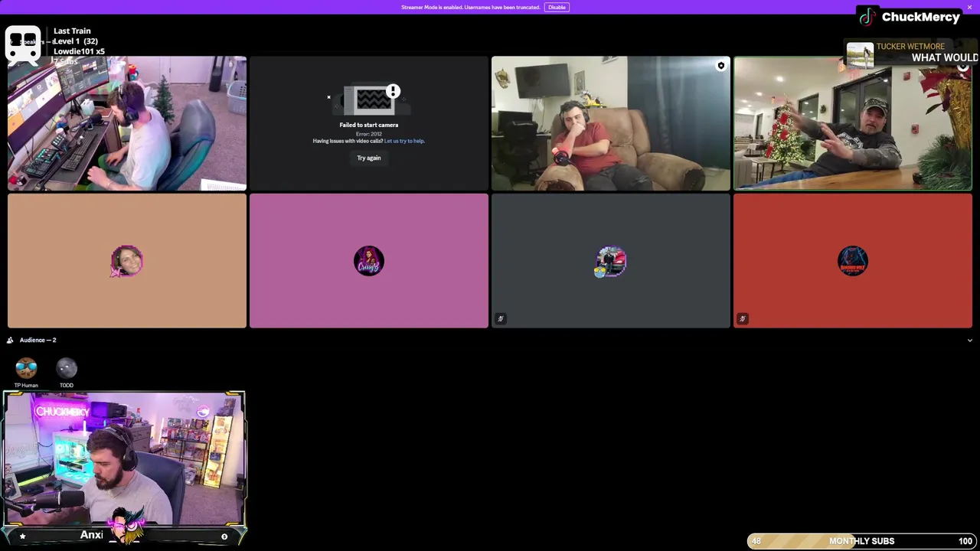Select the video tile of man in camo cap
This screenshot has width=980, height=551.
tap(853, 123)
